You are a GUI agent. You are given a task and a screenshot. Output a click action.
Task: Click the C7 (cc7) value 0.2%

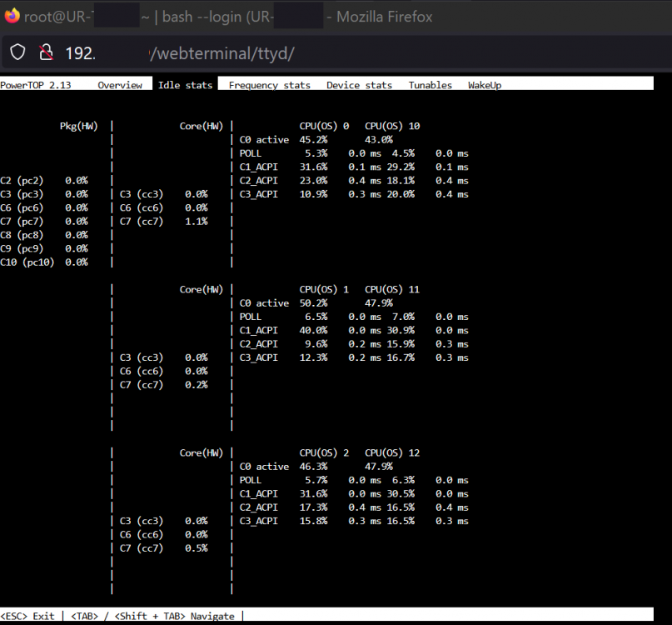197,385
